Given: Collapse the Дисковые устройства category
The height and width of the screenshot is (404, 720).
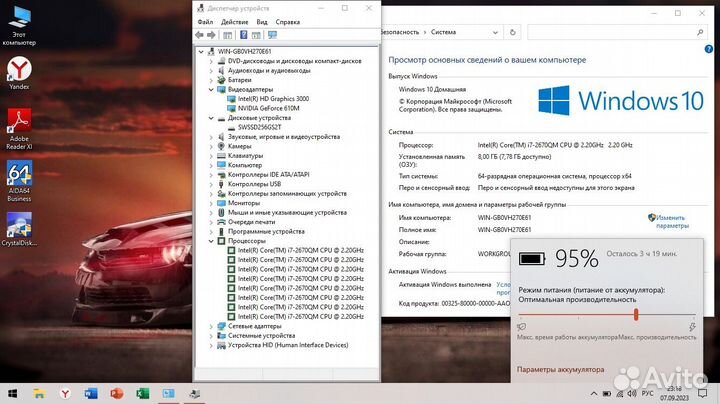Looking at the screenshot, I should (211, 118).
